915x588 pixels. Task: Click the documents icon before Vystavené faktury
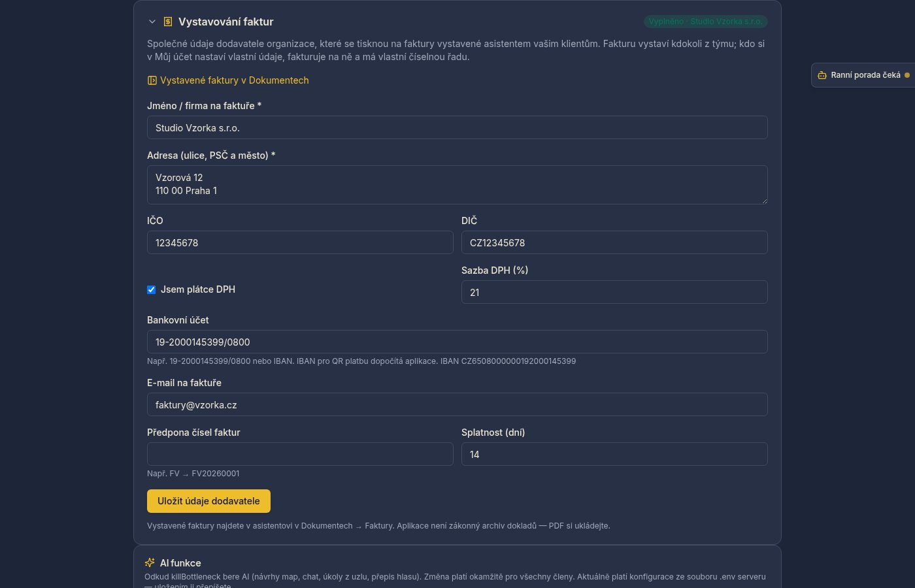[152, 80]
